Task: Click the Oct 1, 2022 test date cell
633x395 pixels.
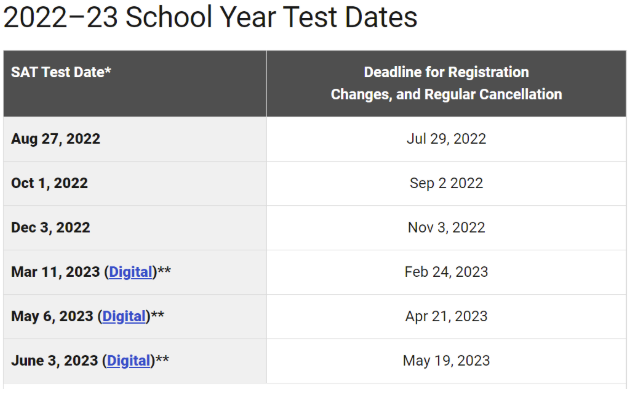Action: click(x=135, y=184)
